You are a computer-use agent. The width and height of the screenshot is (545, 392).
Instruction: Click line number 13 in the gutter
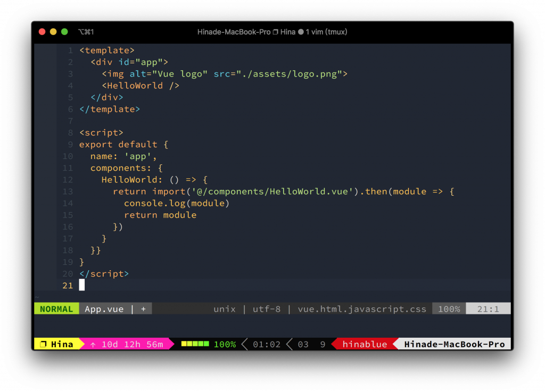(68, 191)
